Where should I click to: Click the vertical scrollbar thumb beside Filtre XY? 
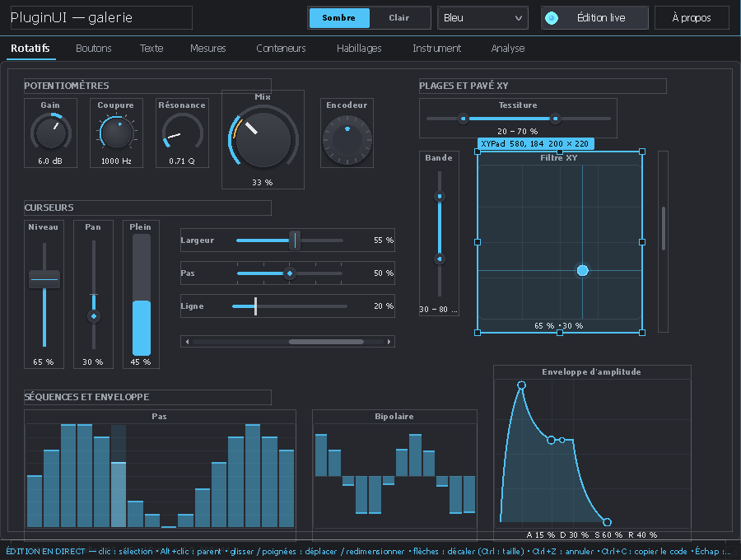coord(664,228)
